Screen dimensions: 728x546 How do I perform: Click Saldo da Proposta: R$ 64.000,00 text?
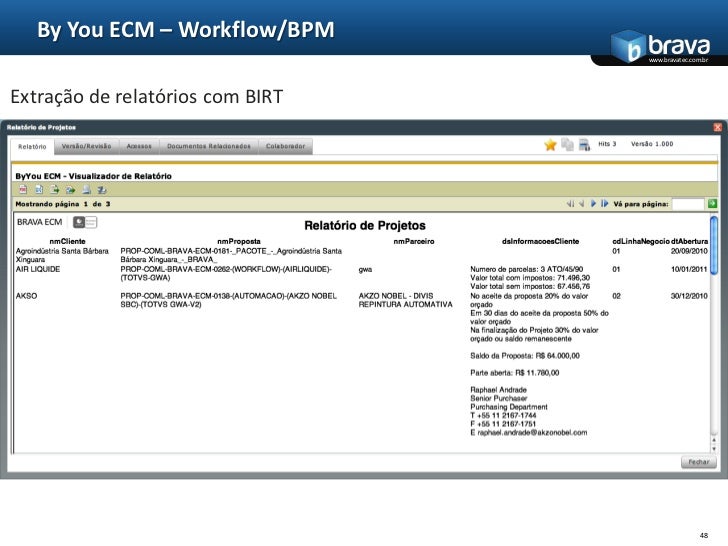point(525,356)
